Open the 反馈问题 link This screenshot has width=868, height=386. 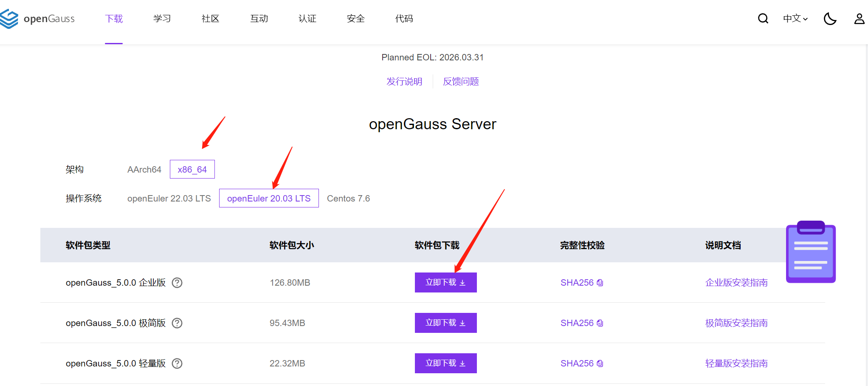461,81
